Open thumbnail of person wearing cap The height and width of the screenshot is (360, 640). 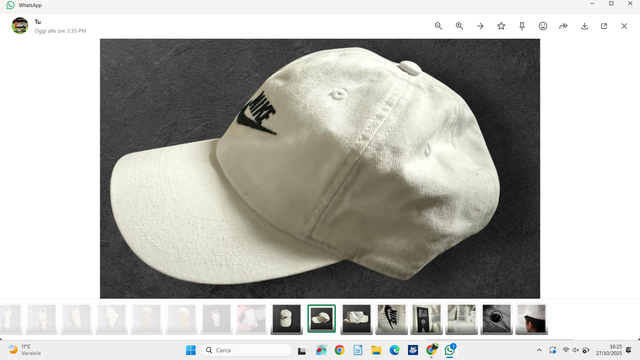(x=531, y=319)
